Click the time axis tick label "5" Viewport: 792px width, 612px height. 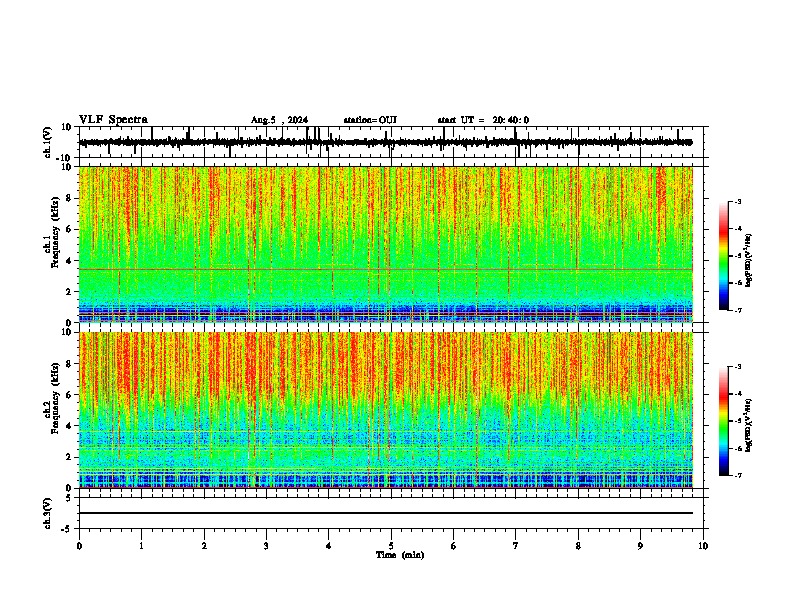[x=391, y=546]
